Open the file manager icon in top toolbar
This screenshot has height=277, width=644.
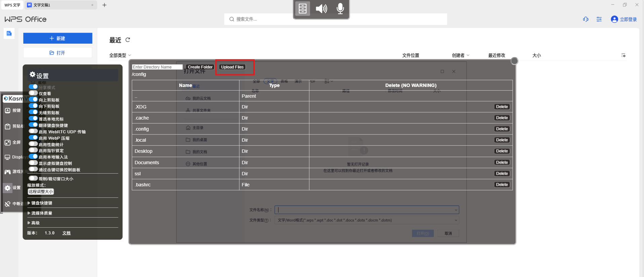(302, 8)
